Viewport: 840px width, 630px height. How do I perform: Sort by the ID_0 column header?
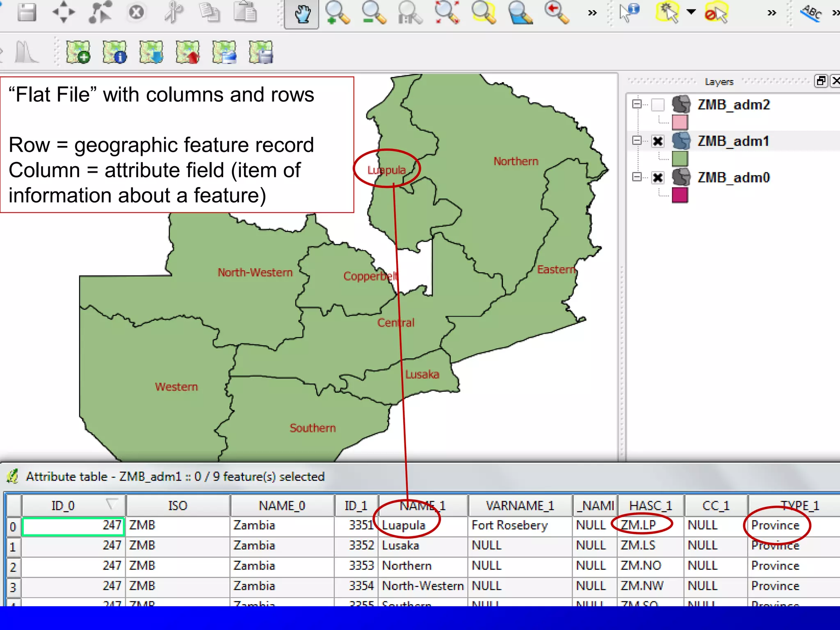tap(74, 506)
